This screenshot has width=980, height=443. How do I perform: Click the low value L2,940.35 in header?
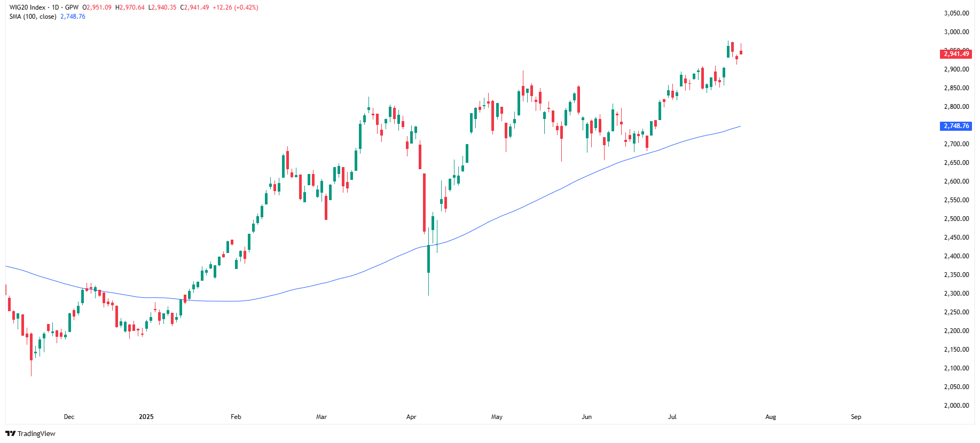click(x=162, y=7)
